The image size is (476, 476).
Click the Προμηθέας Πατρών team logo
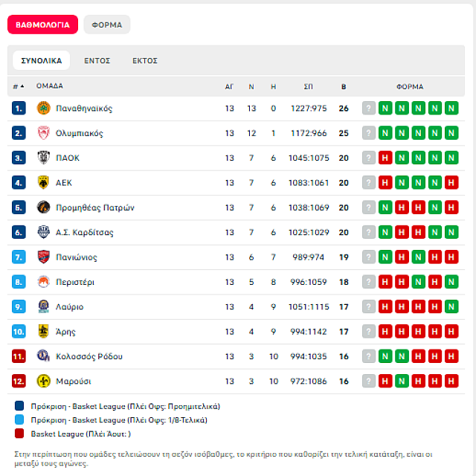point(43,208)
